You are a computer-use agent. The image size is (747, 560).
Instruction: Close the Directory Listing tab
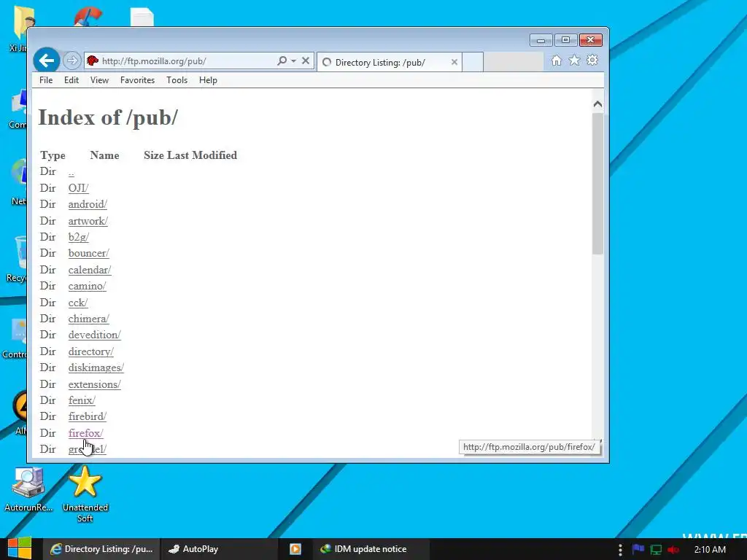tap(454, 62)
